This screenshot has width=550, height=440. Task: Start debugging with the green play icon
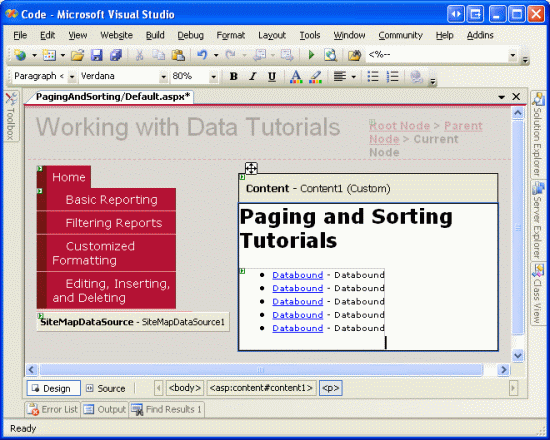point(311,55)
